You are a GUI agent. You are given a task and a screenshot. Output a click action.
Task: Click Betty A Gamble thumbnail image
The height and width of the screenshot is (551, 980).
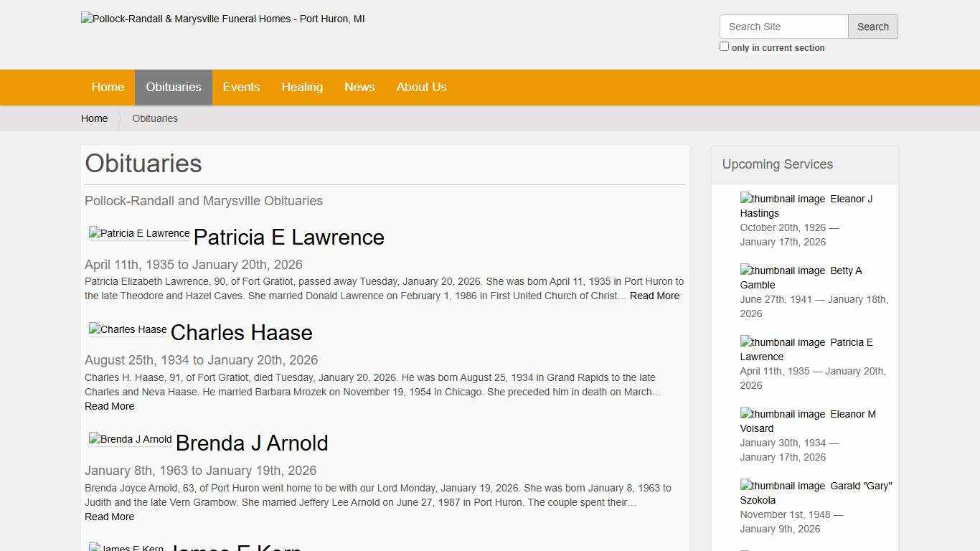tap(783, 271)
